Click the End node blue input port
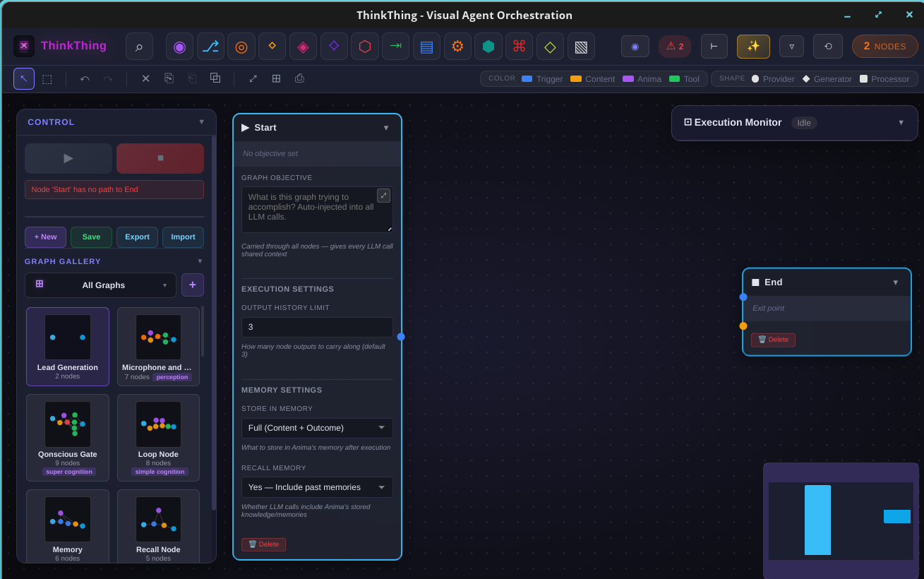 tap(743, 297)
